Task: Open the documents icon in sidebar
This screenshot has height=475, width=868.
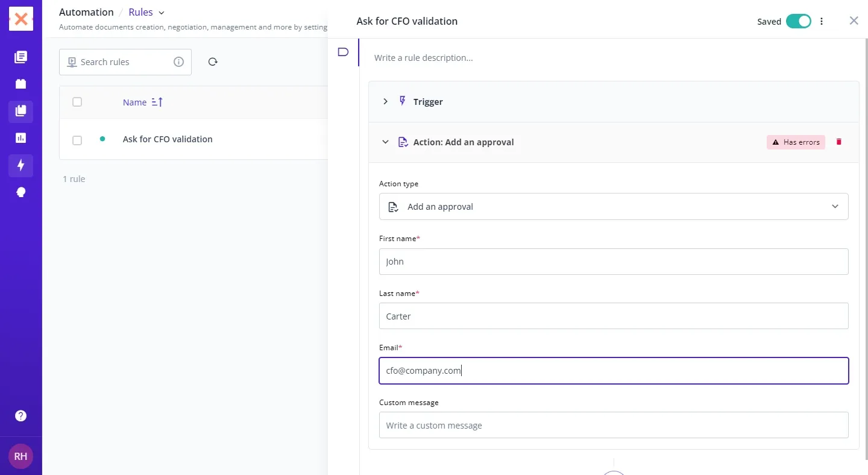Action: [x=21, y=57]
